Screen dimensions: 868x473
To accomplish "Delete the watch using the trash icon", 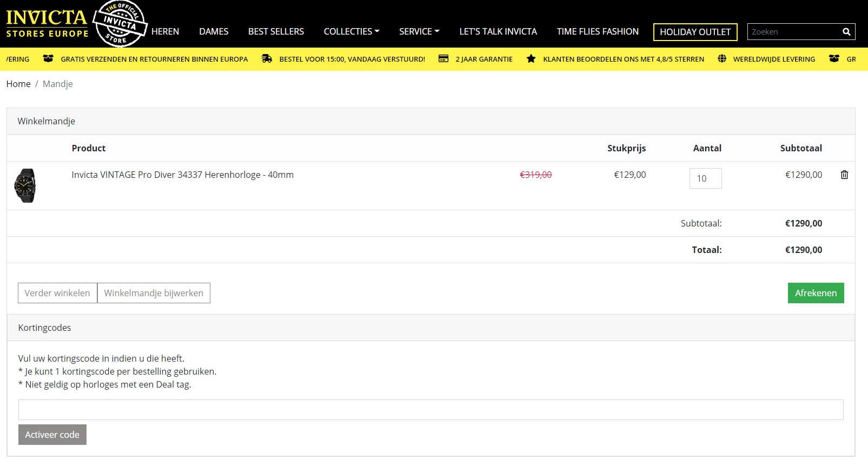I will (844, 175).
